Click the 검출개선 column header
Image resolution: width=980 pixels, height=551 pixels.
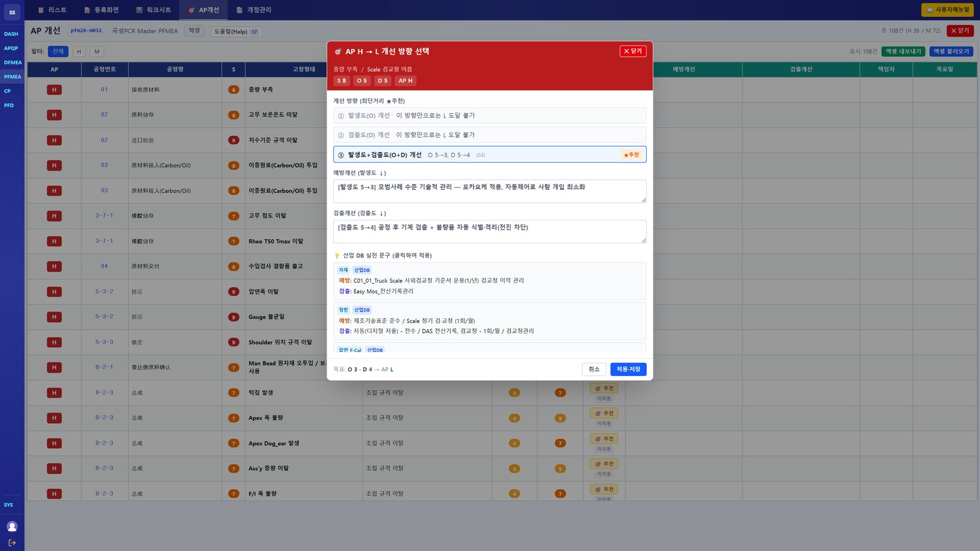801,69
